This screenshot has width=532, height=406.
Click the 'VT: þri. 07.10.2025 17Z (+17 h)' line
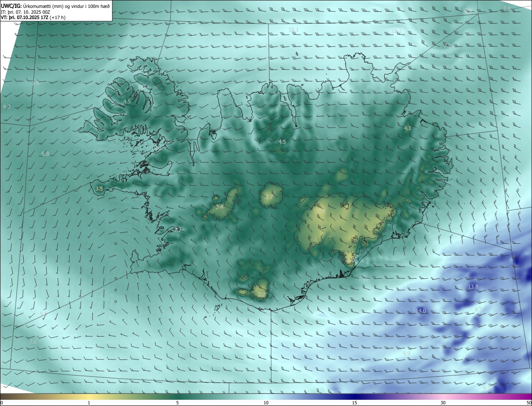click(x=33, y=17)
